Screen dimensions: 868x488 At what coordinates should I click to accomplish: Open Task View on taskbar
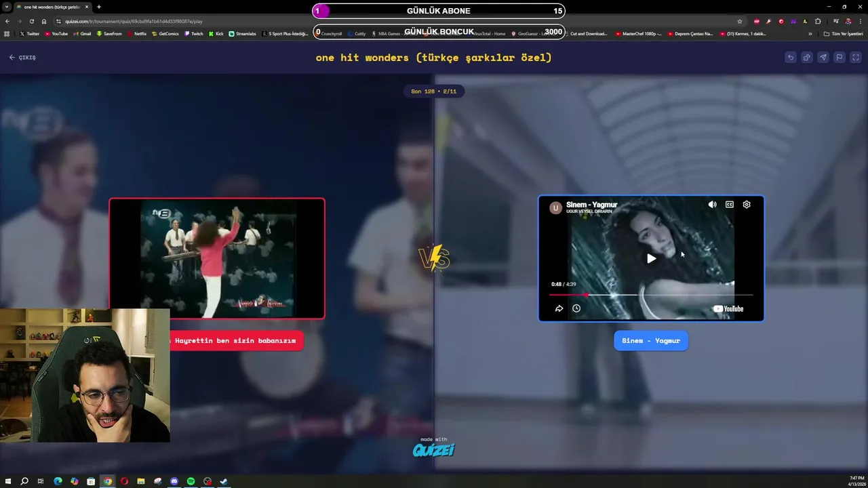tap(41, 481)
